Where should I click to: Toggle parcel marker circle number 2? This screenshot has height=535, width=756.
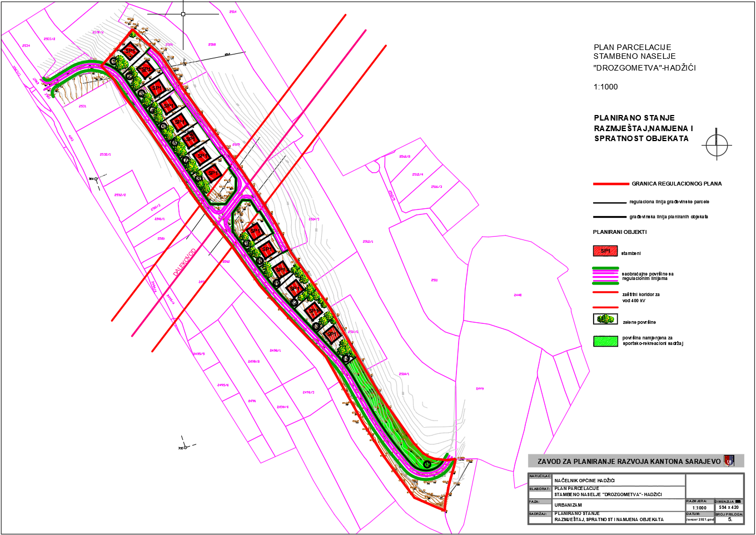(x=129, y=76)
